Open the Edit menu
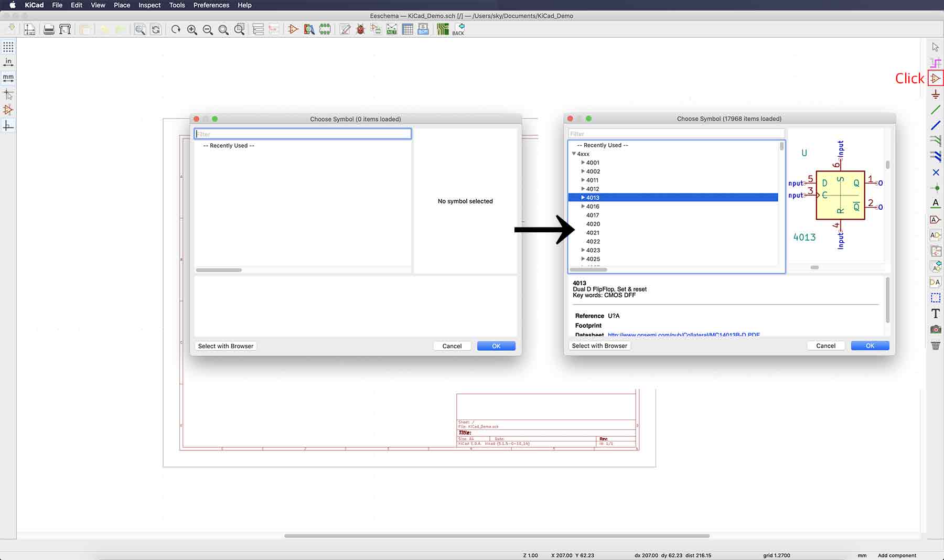Viewport: 944px width, 560px height. point(77,5)
